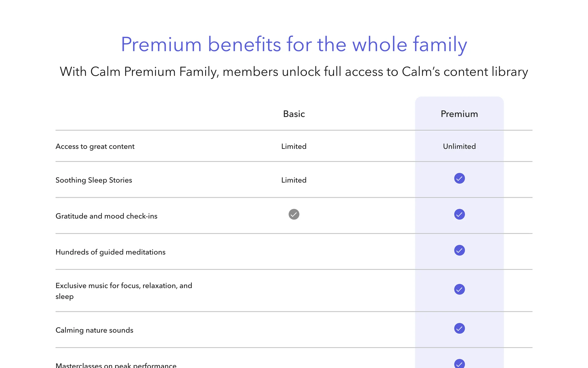This screenshot has height=368, width=588.
Task: Click the 'Unlimited' Premium content value
Action: coord(459,147)
